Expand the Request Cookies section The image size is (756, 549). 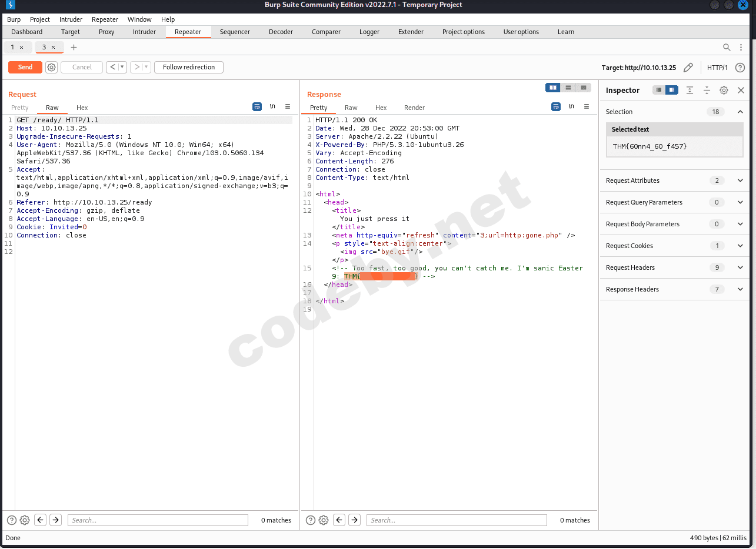[x=740, y=246]
